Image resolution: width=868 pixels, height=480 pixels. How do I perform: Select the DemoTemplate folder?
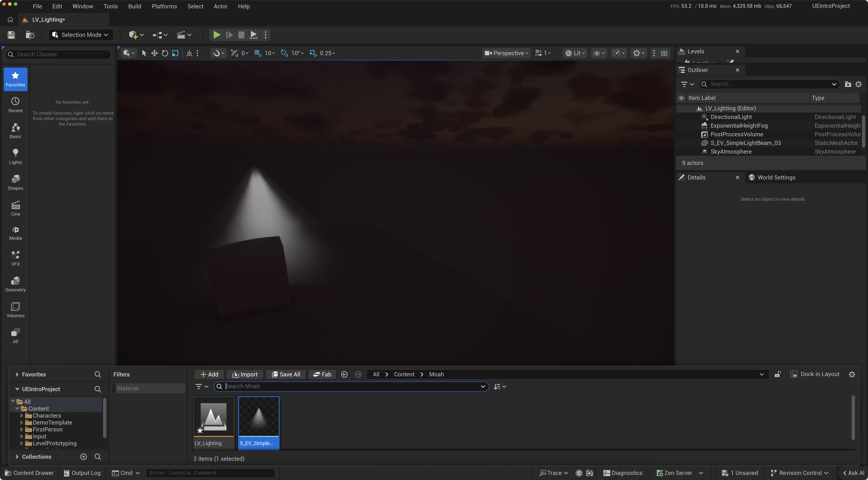coord(52,423)
